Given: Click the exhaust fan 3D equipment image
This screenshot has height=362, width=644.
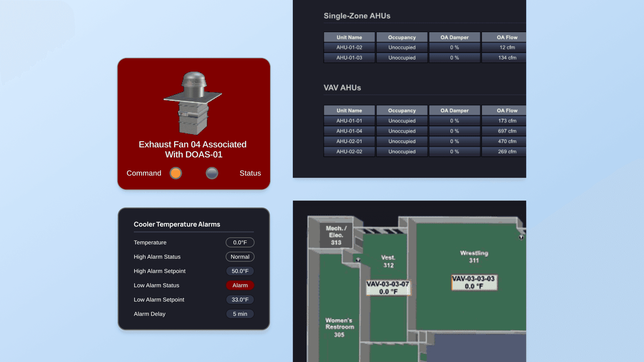Looking at the screenshot, I should click(193, 103).
